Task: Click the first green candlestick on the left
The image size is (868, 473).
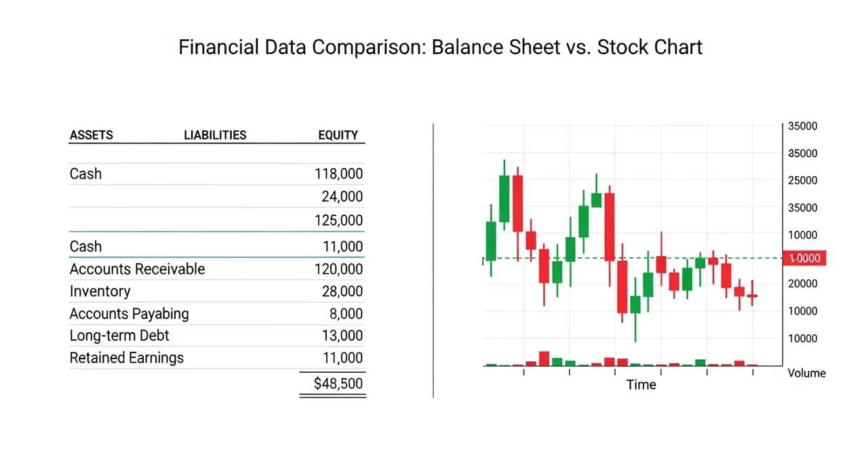Action: point(491,241)
